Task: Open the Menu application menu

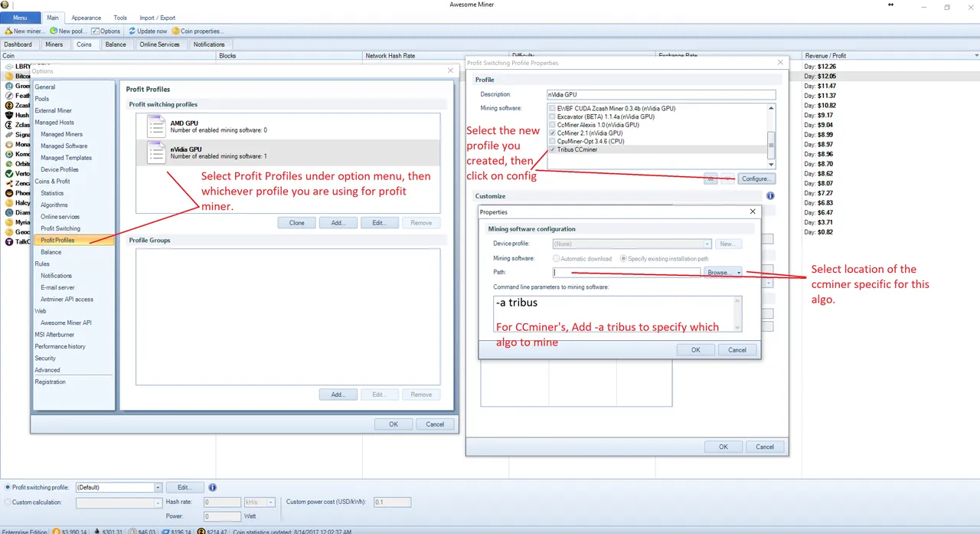Action: point(21,18)
